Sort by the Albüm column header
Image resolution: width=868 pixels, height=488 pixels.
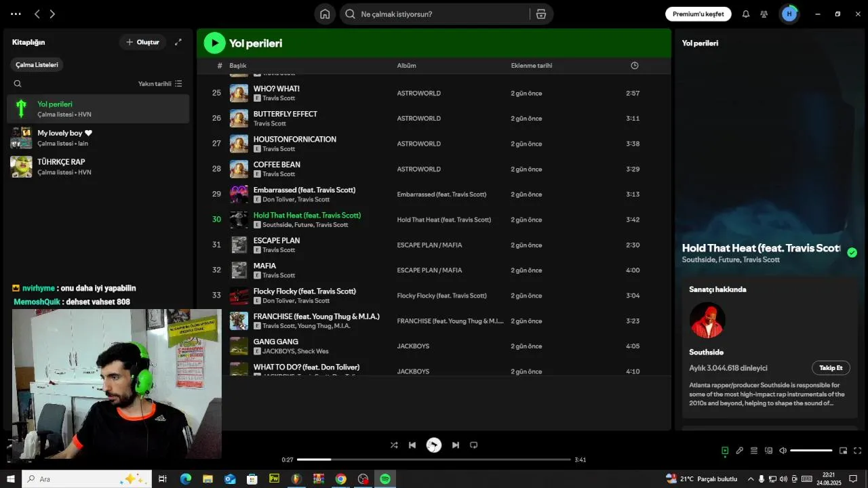407,66
